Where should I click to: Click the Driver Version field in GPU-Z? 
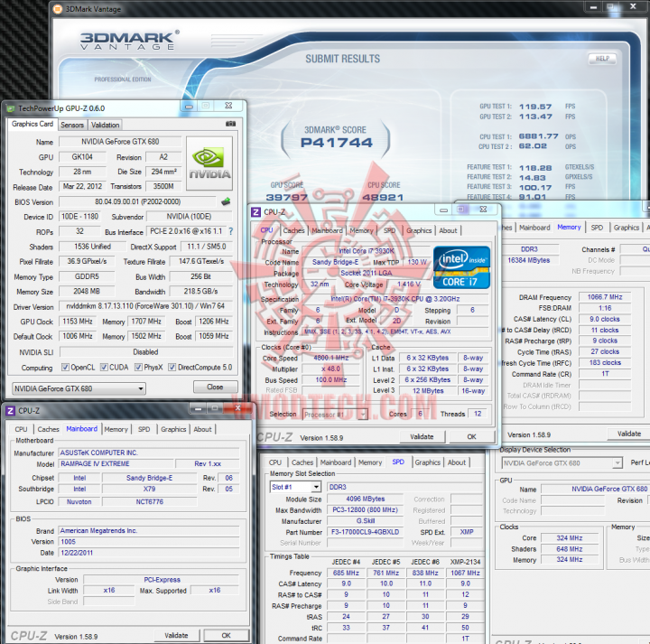(x=145, y=306)
